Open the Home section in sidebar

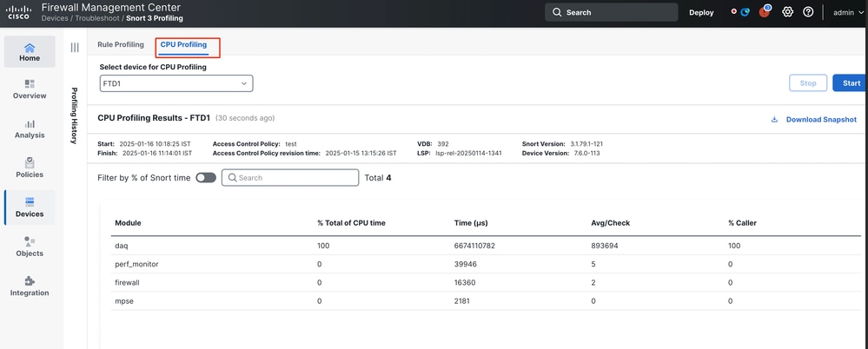[x=30, y=52]
